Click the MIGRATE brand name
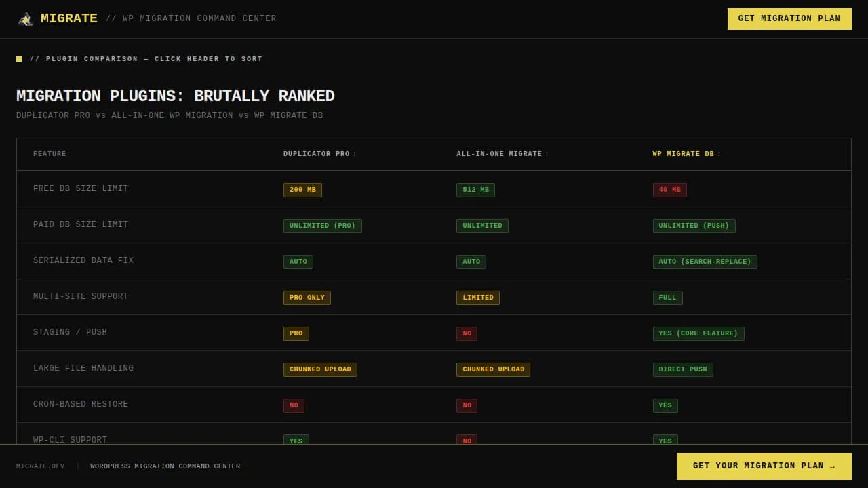868x488 pixels. click(x=69, y=19)
